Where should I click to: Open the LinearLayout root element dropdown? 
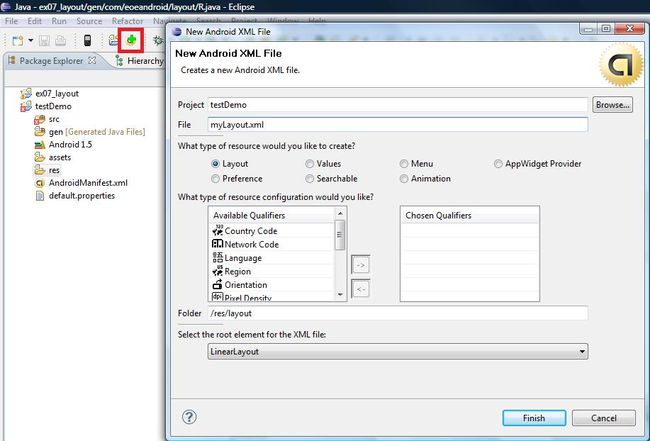pyautogui.click(x=398, y=351)
